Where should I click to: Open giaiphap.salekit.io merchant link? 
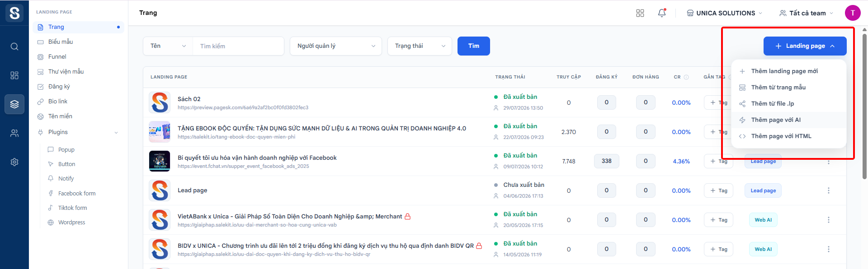[257, 225]
